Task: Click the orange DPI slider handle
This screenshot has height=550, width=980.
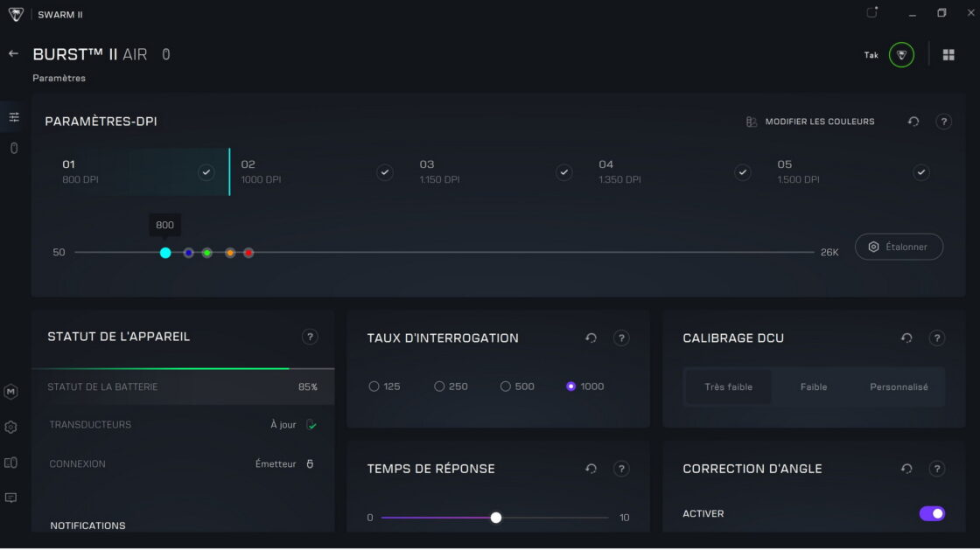Action: point(230,253)
